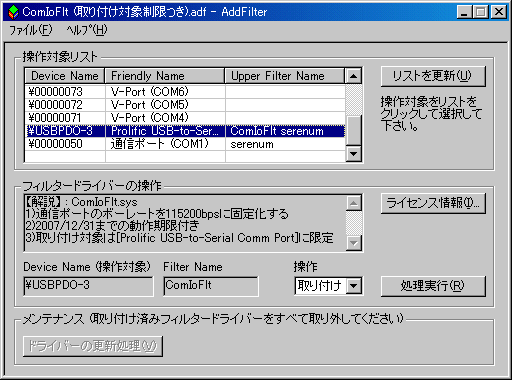Sort by Device Name column header

(x=65, y=76)
